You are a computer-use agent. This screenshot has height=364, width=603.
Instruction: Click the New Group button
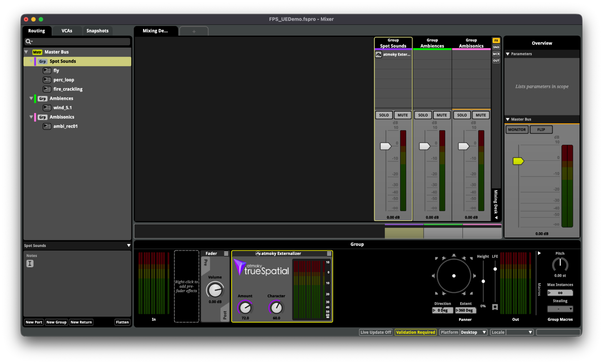pos(56,322)
